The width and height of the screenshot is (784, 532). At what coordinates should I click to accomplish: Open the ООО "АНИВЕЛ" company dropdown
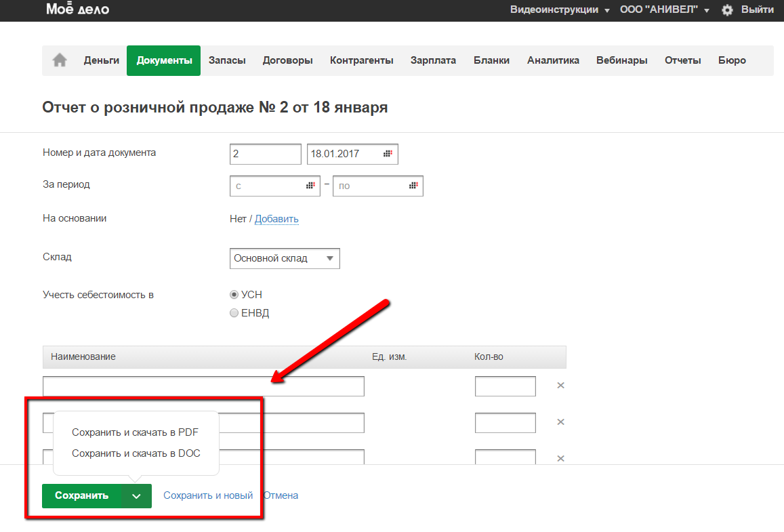pos(664,10)
